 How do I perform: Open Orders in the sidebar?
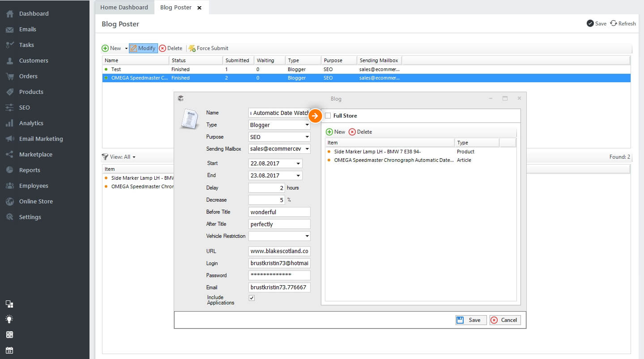28,76
